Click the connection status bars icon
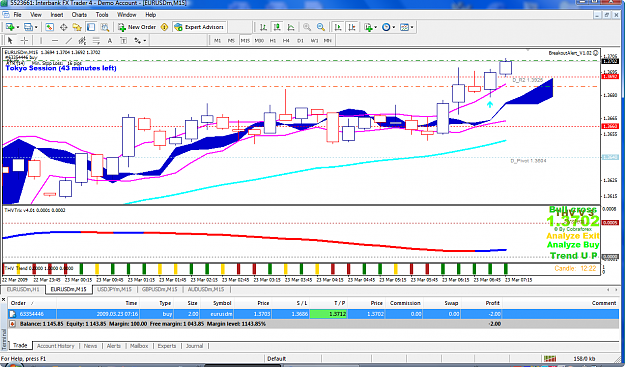This screenshot has height=367, width=625. pyautogui.click(x=550, y=359)
